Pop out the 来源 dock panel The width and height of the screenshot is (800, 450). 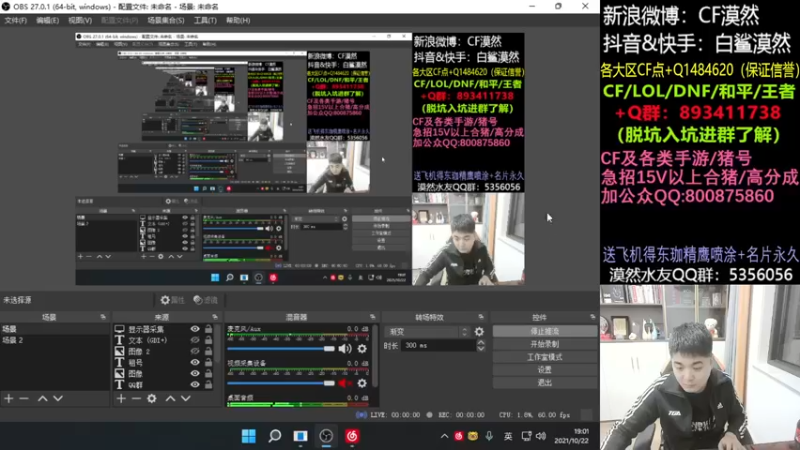(x=215, y=317)
